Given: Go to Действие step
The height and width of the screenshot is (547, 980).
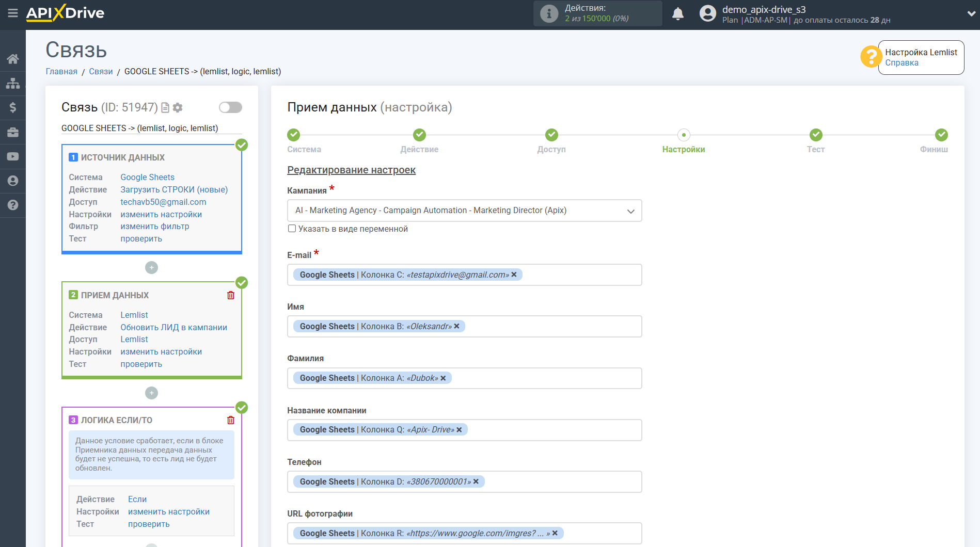Looking at the screenshot, I should point(419,135).
